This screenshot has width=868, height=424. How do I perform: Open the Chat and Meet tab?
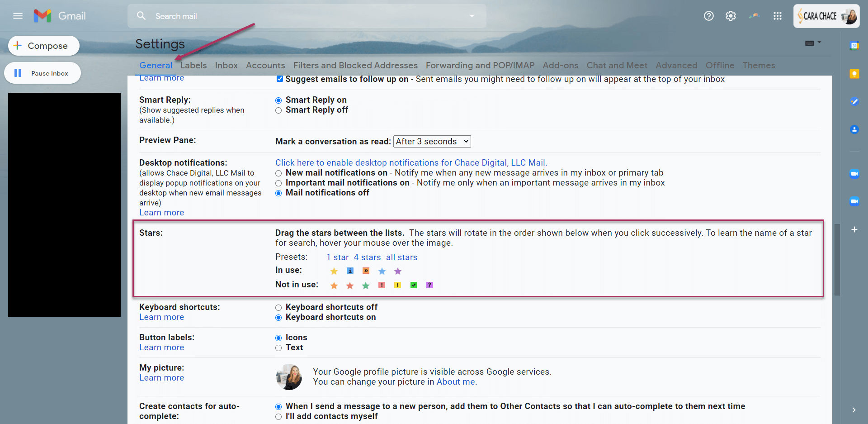[617, 65]
